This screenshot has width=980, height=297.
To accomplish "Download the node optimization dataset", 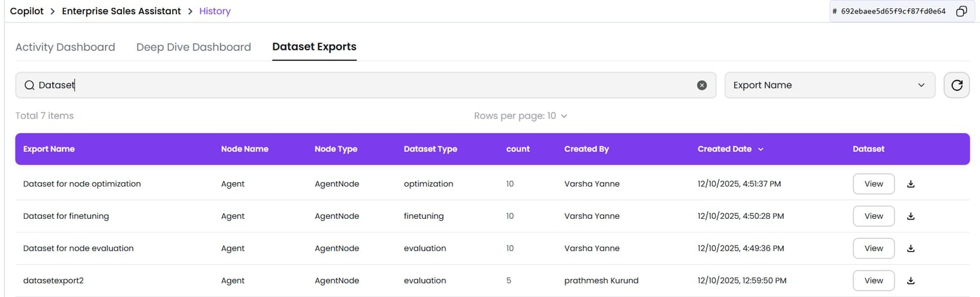I will point(911,184).
